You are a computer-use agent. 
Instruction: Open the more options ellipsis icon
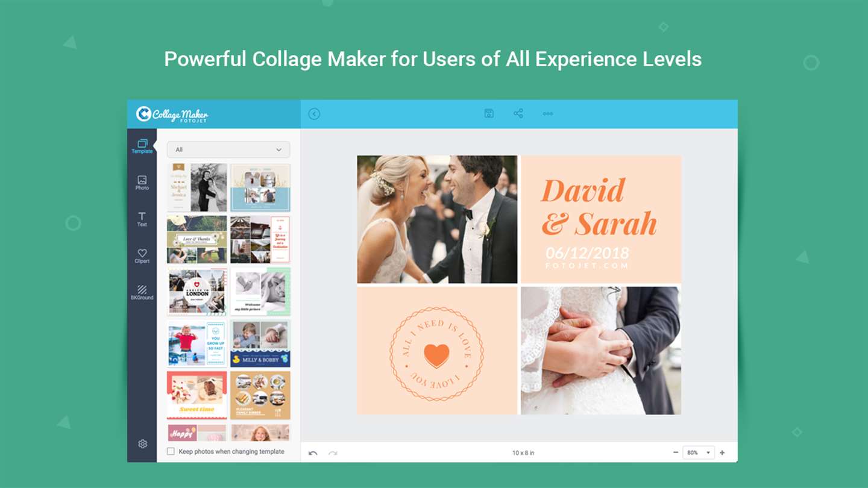coord(547,113)
